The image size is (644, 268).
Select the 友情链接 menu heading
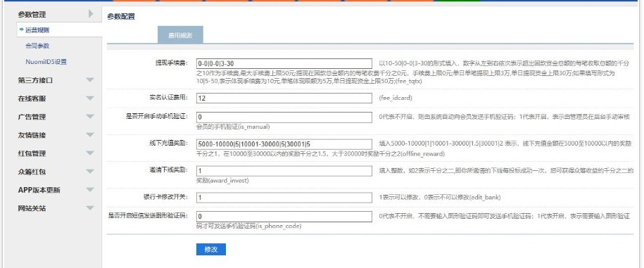[x=32, y=136]
